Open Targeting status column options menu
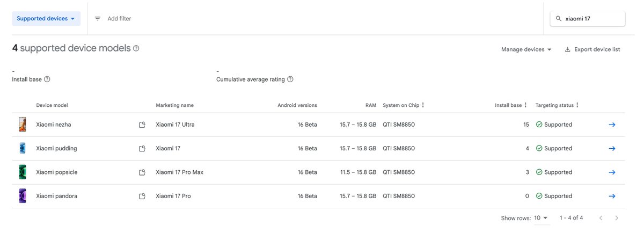The image size is (644, 247). pyautogui.click(x=577, y=105)
